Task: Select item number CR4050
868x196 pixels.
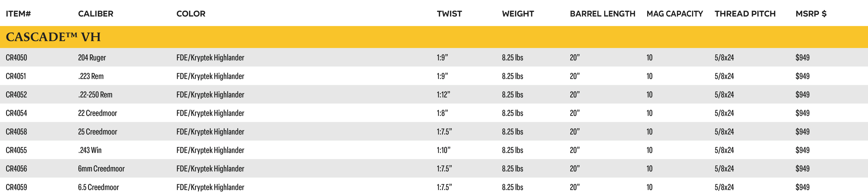Action: 16,58
